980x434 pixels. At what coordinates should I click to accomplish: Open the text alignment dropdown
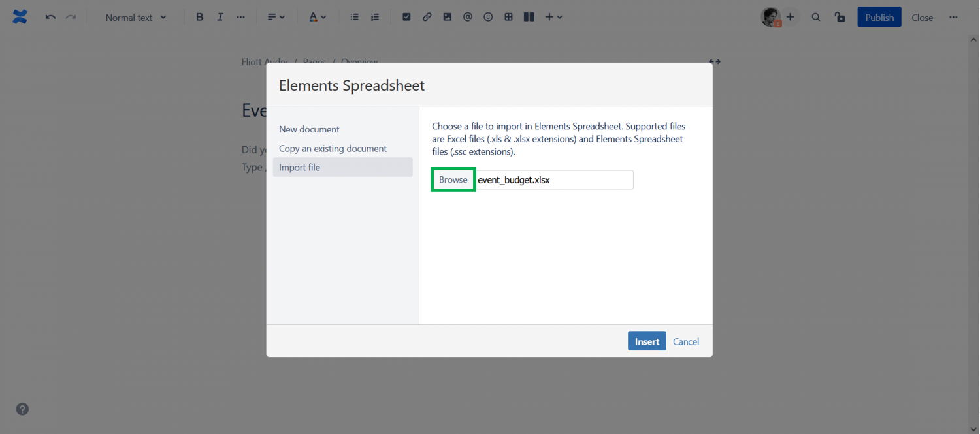pyautogui.click(x=276, y=18)
